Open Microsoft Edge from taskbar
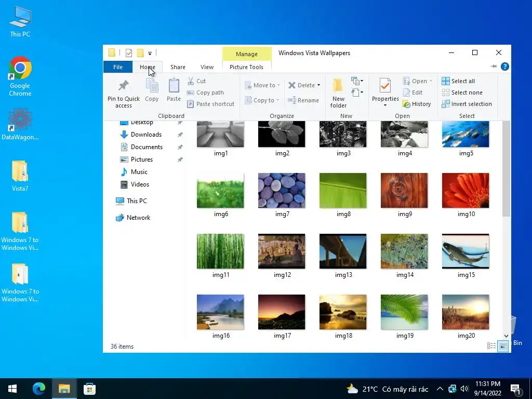 click(x=39, y=389)
